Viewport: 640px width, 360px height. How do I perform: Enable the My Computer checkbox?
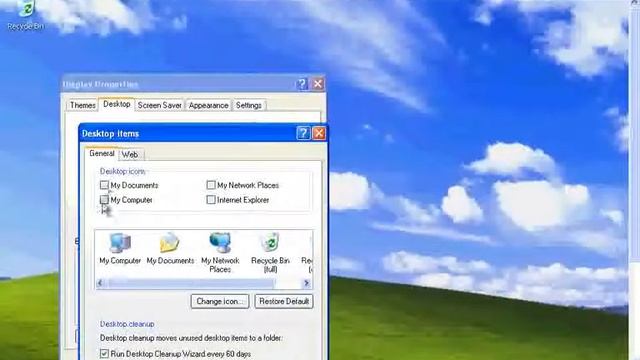[104, 200]
